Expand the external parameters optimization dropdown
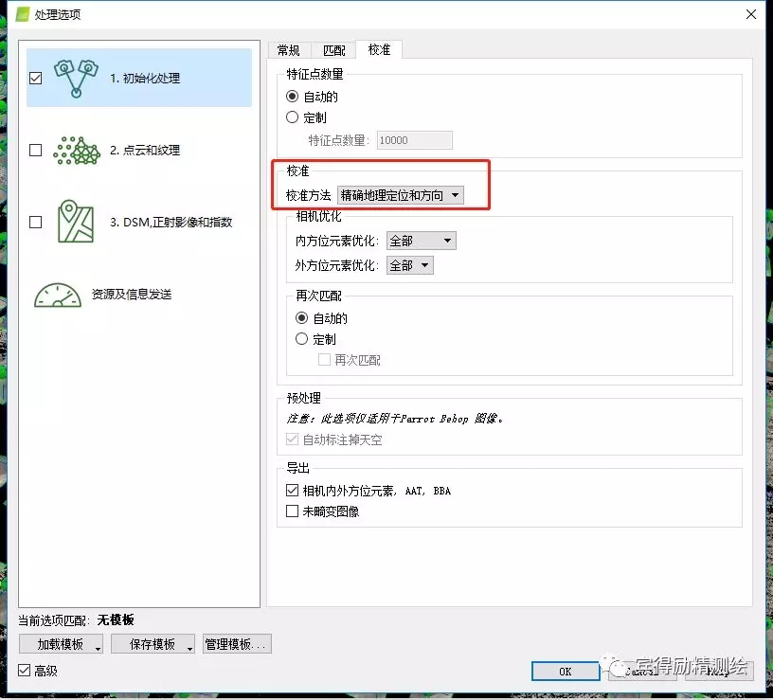Viewport: 773px width, 700px height. click(409, 265)
